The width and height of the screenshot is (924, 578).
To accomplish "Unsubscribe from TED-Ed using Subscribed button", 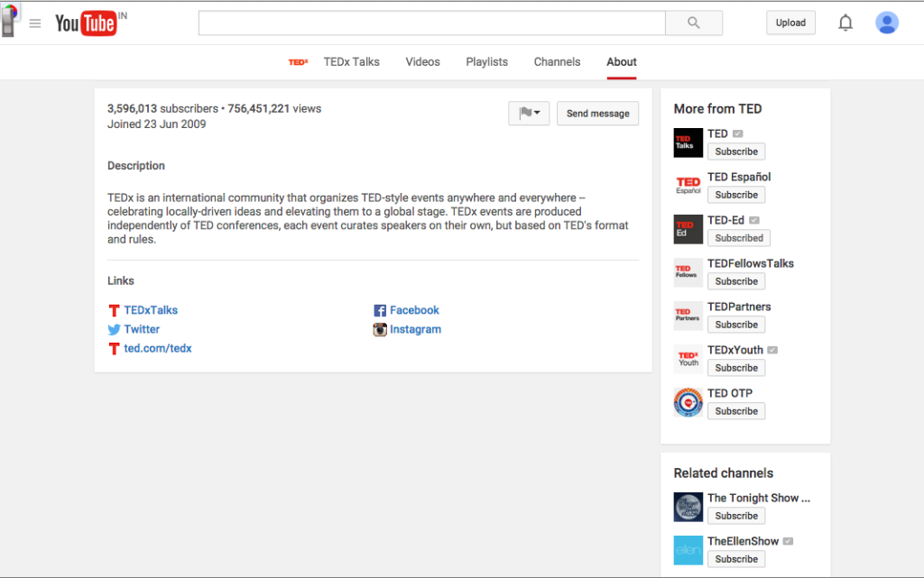I will [739, 238].
